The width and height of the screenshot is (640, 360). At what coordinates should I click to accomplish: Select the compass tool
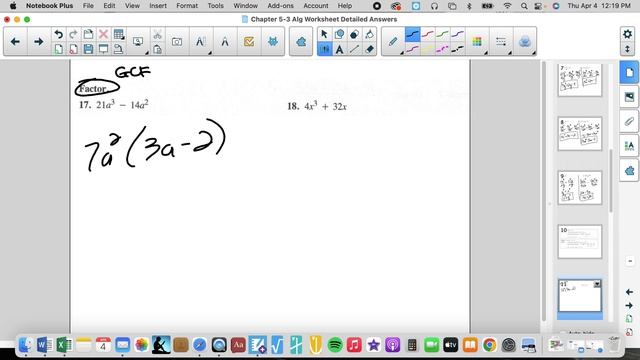225,42
